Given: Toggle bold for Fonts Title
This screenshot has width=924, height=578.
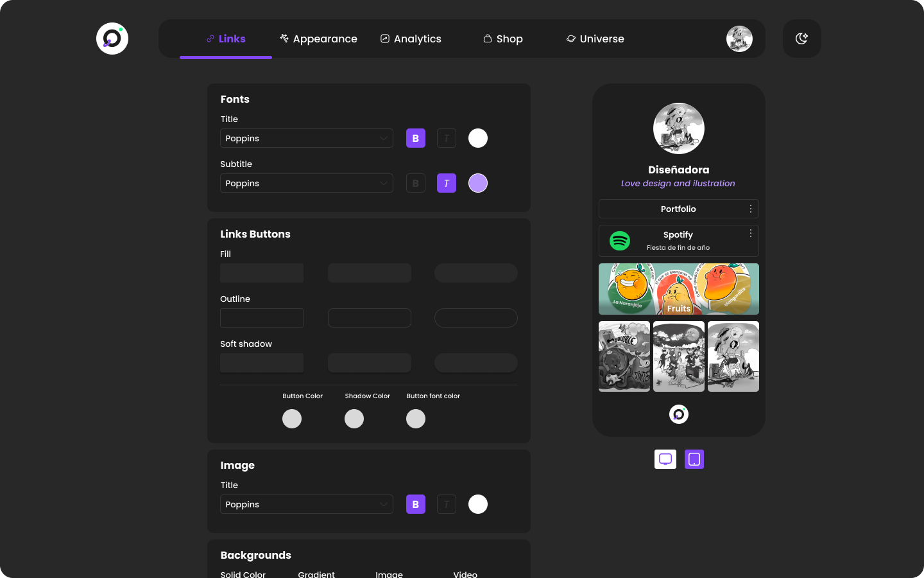Looking at the screenshot, I should 416,138.
